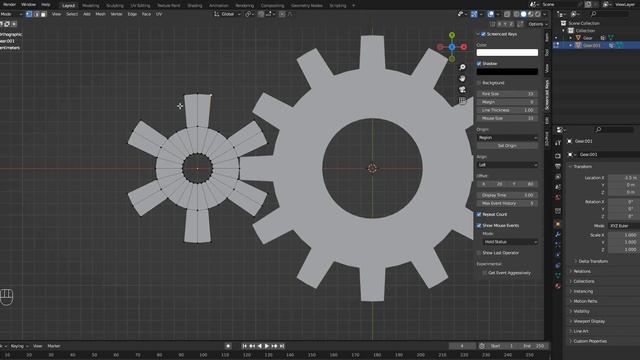Click the pan hand icon in viewport
The width and height of the screenshot is (640, 360).
[x=462, y=78]
